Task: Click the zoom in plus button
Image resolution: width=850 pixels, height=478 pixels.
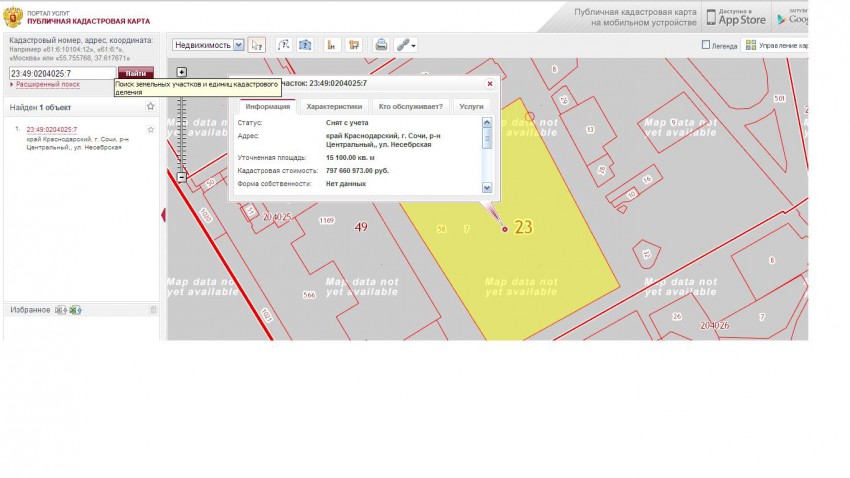Action: (x=182, y=72)
